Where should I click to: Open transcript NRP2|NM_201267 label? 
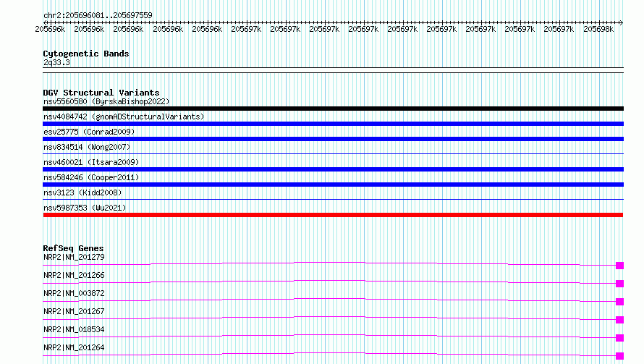74,311
